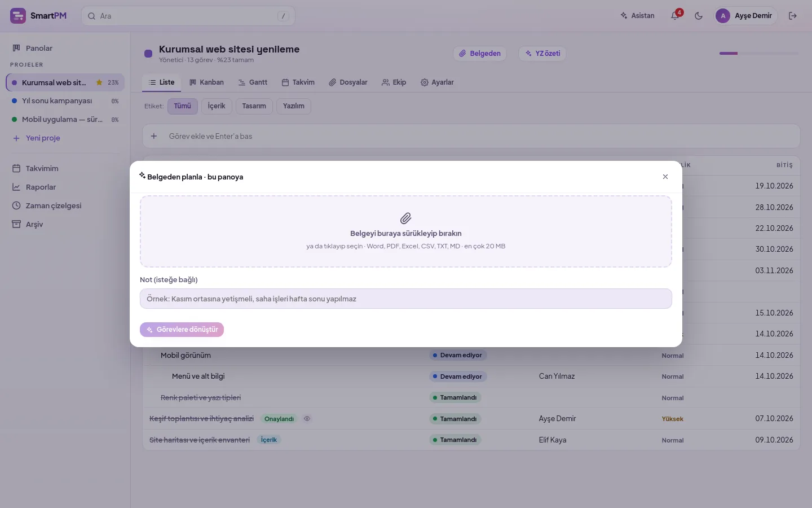Click the 19.10.2026 end date
Screen dimensions: 812x508
click(x=774, y=186)
